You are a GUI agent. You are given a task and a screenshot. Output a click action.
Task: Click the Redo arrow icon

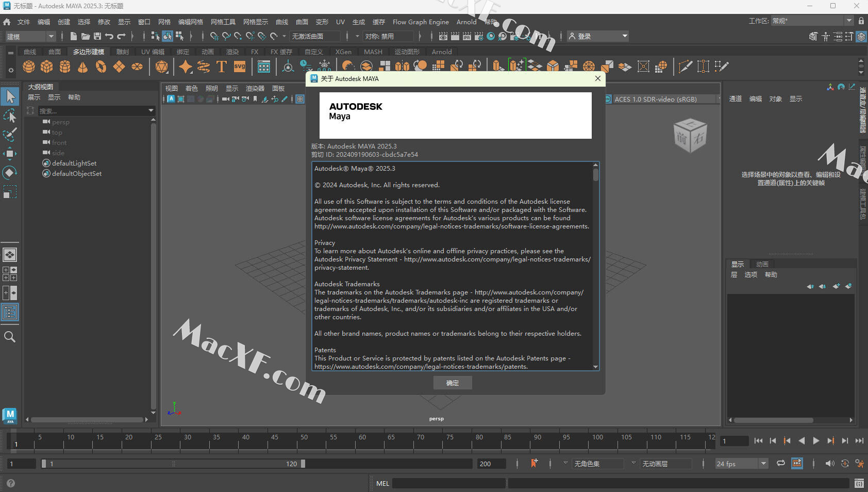click(122, 36)
